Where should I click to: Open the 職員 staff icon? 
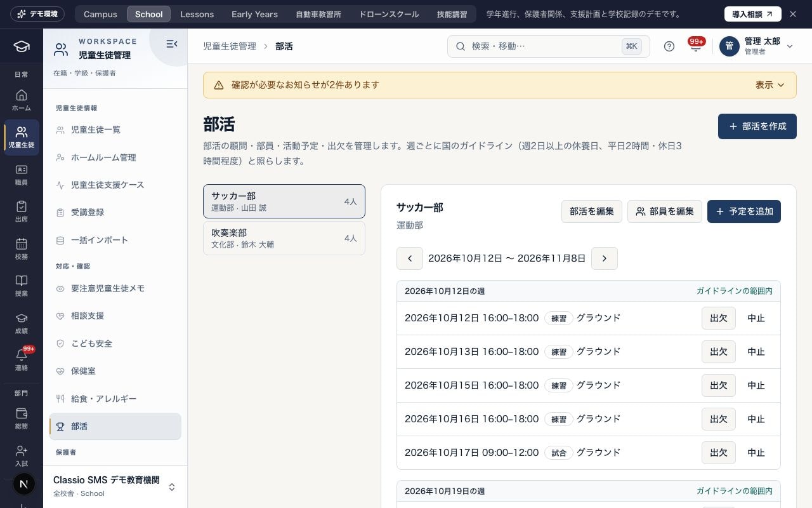point(22,175)
